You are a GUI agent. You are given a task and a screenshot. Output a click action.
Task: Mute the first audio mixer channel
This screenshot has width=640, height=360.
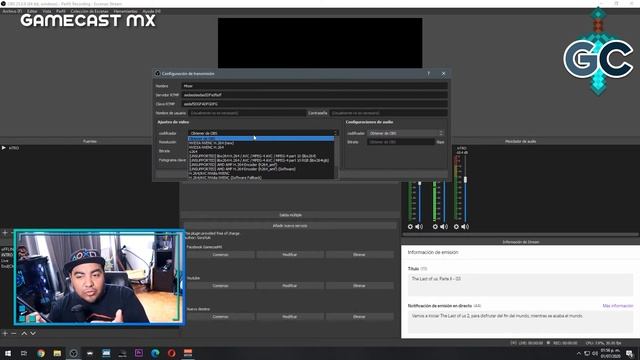(419, 227)
